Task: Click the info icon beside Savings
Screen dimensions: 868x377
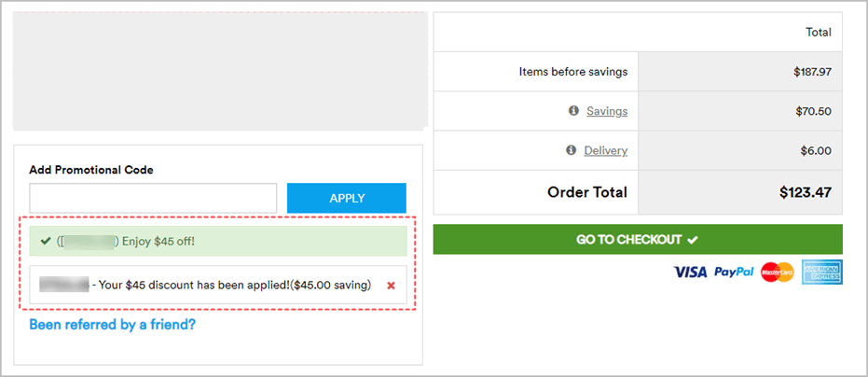Action: [x=573, y=111]
